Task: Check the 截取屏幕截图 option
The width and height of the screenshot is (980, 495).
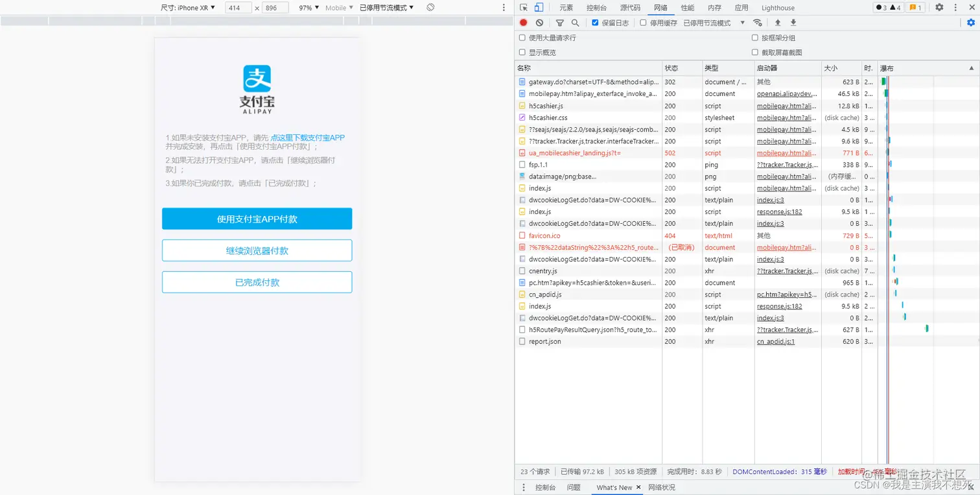Action: click(754, 53)
